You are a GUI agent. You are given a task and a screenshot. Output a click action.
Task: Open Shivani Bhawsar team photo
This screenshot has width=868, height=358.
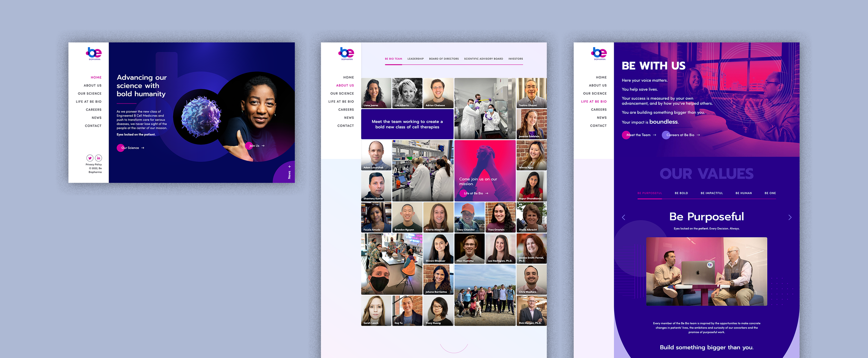[439, 248]
